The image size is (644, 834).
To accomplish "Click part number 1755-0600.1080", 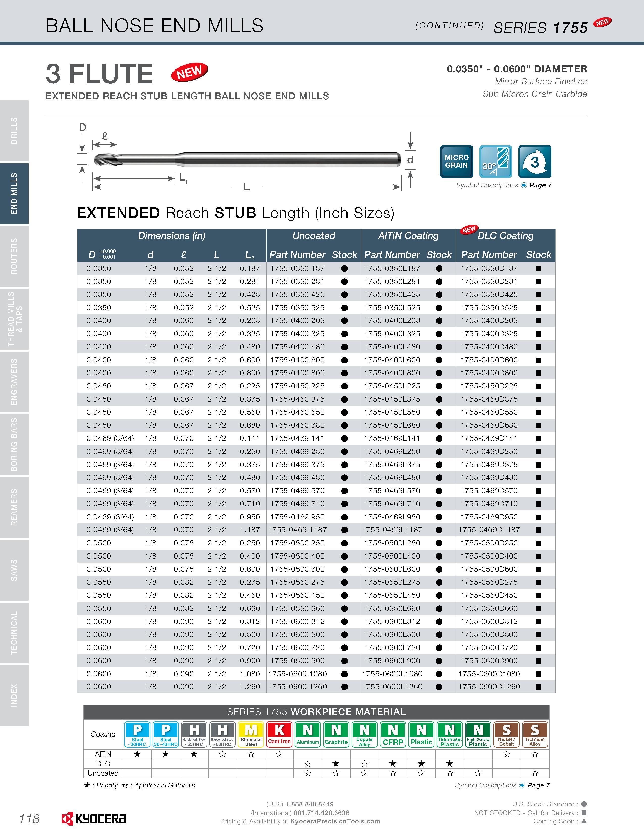I will 297,674.
